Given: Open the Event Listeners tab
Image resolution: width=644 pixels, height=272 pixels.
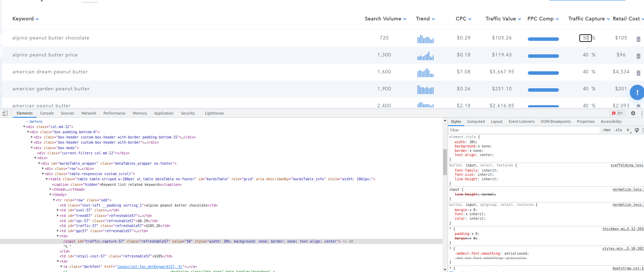Looking at the screenshot, I should [x=522, y=121].
